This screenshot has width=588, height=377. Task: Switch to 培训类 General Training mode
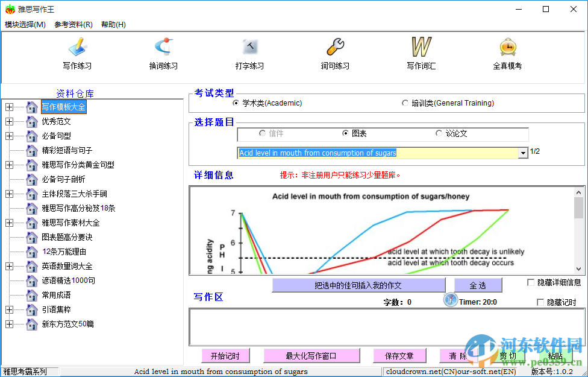pos(405,103)
